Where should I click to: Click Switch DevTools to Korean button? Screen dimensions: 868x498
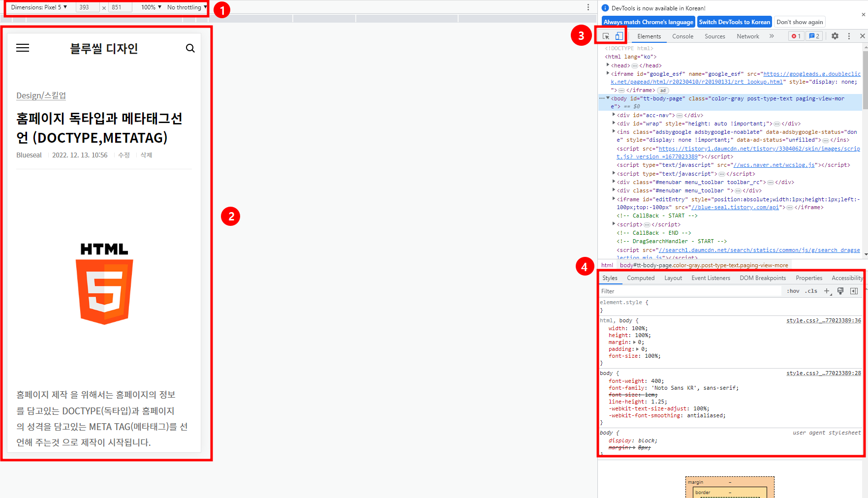734,22
